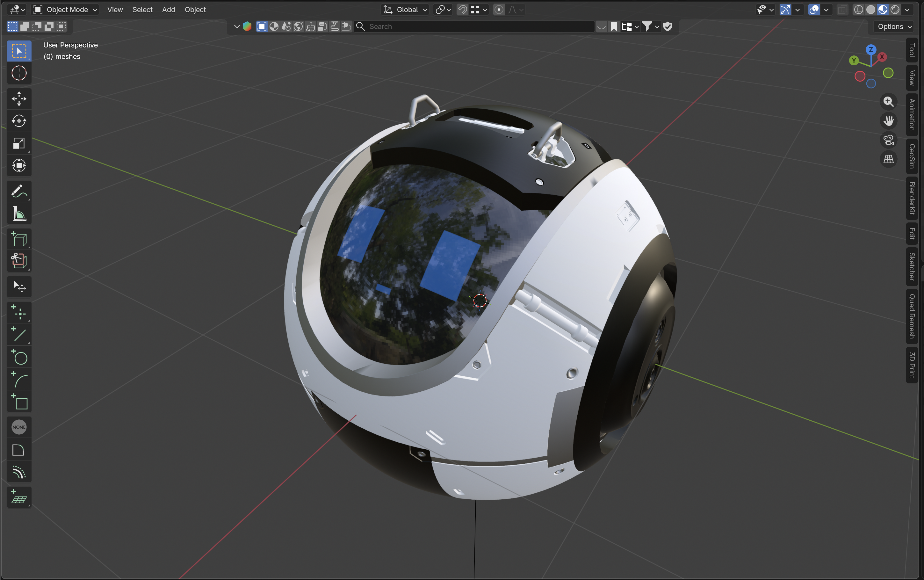Expand the Options dropdown

pyautogui.click(x=894, y=26)
